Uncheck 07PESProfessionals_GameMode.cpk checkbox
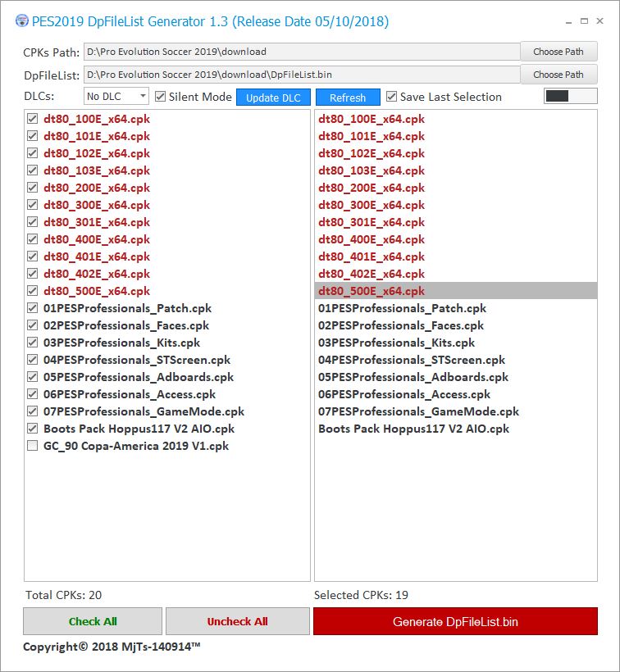This screenshot has width=620, height=672. pos(33,411)
